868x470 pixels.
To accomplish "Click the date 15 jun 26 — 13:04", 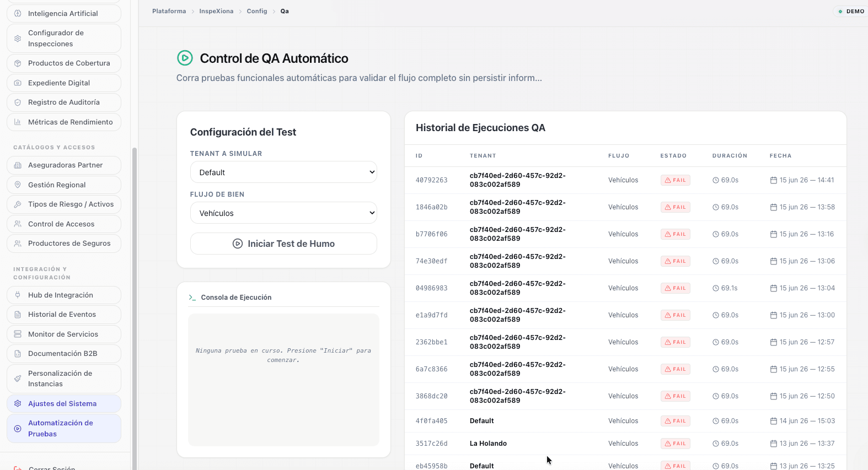I will [807, 288].
